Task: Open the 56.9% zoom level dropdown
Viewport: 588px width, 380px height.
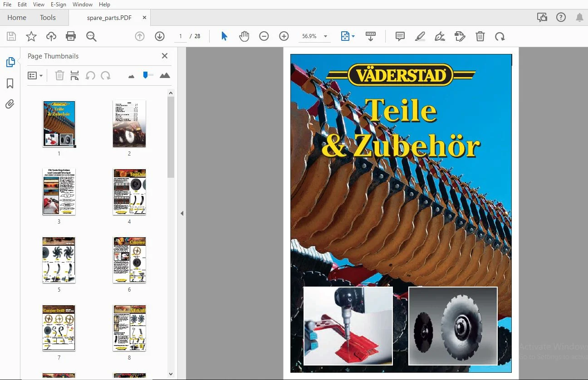Action: [x=325, y=36]
